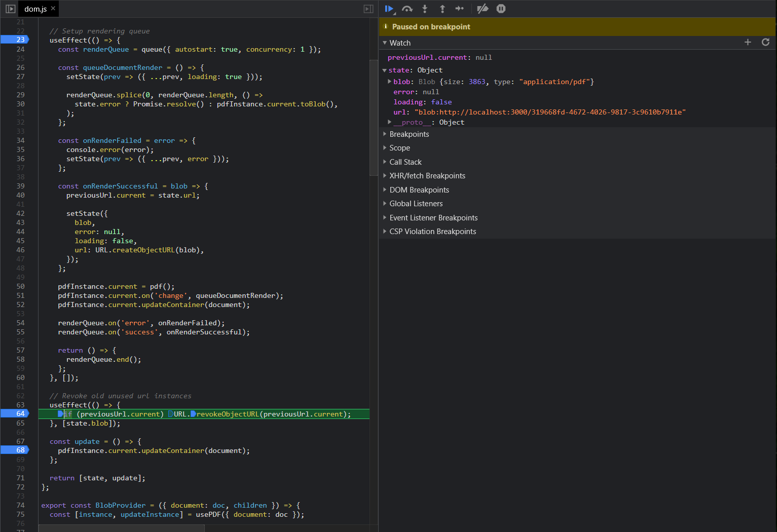Click Pause on exceptions icon
Viewport: 777px width, 532px height.
[501, 9]
